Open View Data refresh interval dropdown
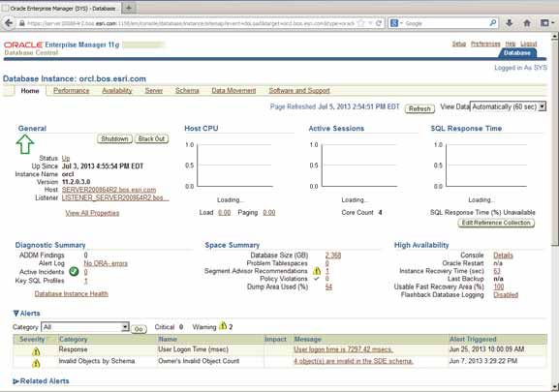559x392 pixels. (x=508, y=106)
